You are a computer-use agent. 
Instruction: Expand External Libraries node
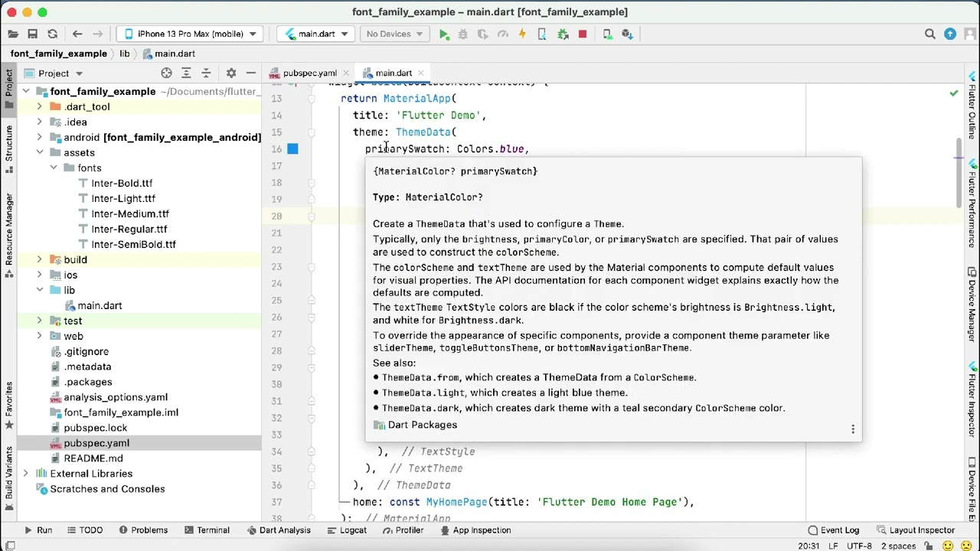coord(26,474)
